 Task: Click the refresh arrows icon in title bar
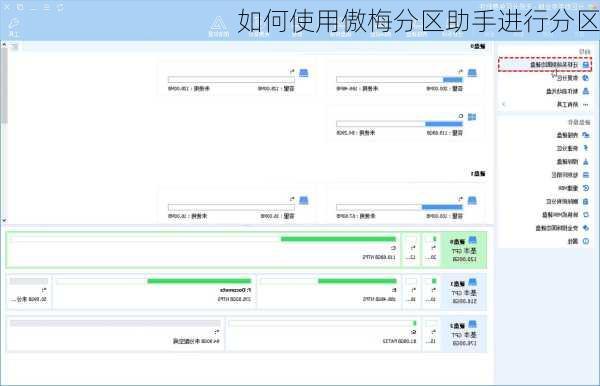click(x=60, y=7)
